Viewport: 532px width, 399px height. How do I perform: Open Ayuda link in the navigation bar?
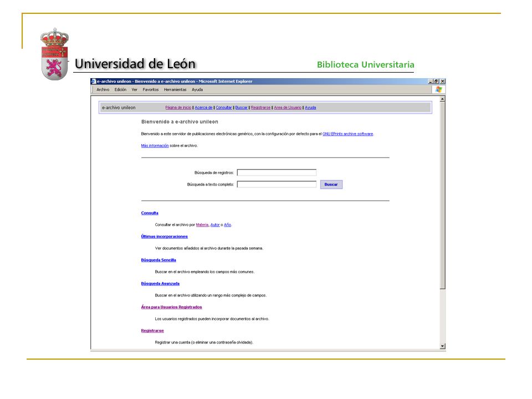coord(310,108)
